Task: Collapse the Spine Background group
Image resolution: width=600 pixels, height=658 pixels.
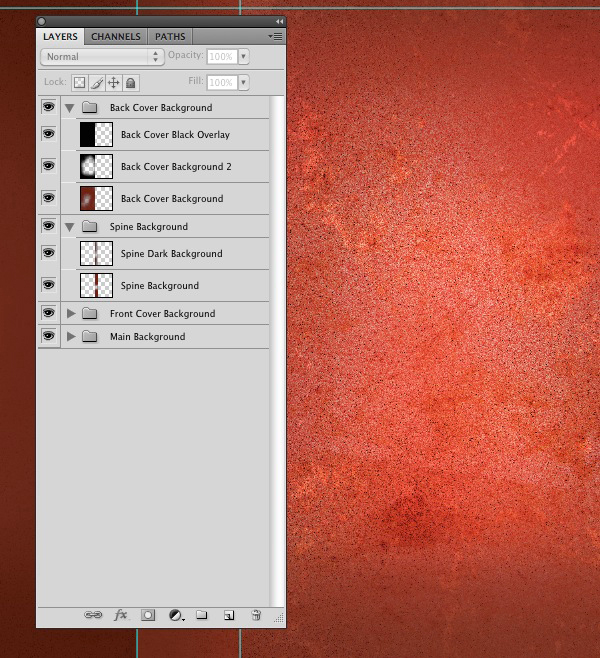Action: [x=70, y=227]
